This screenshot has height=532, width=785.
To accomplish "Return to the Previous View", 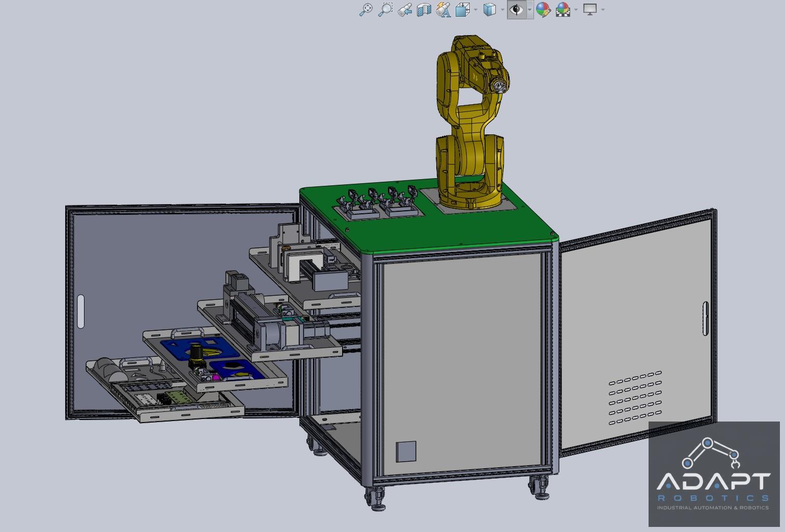I will click(x=405, y=10).
